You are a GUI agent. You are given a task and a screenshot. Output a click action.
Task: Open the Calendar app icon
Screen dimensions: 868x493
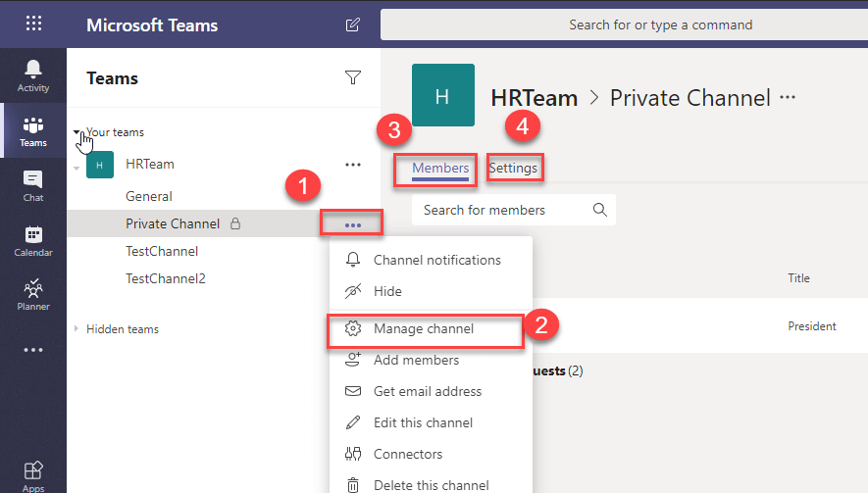[x=33, y=240]
